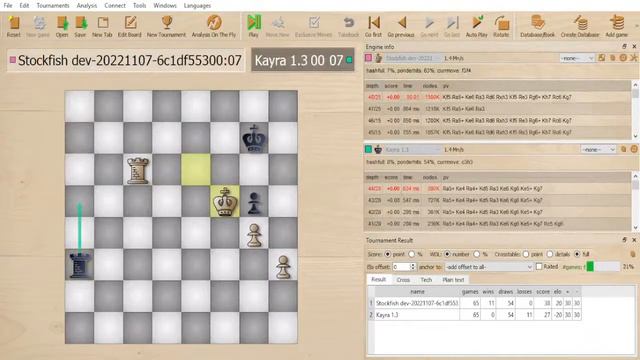Screen dimensions: 640x360
Task: Click the Elo offset input field
Action: coord(400,267)
